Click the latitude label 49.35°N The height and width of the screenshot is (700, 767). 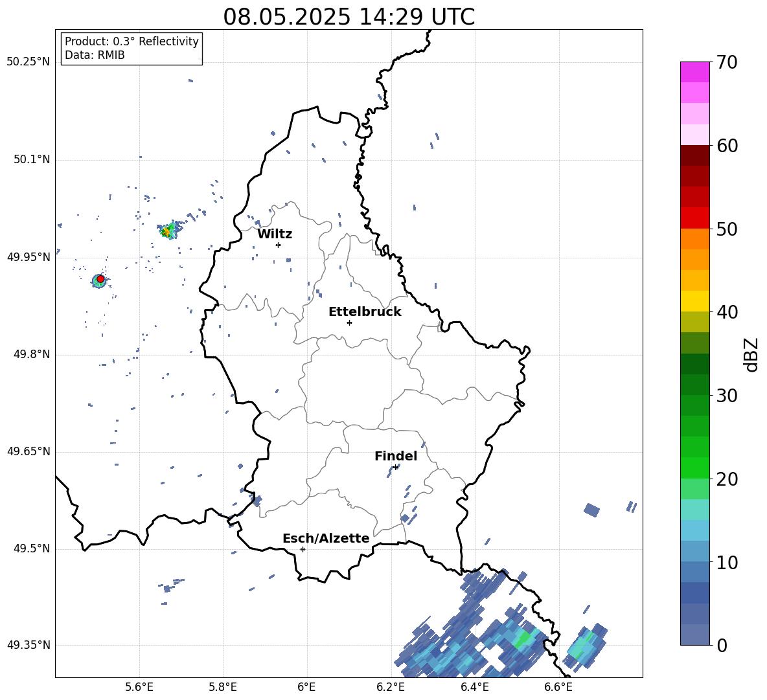(x=29, y=645)
